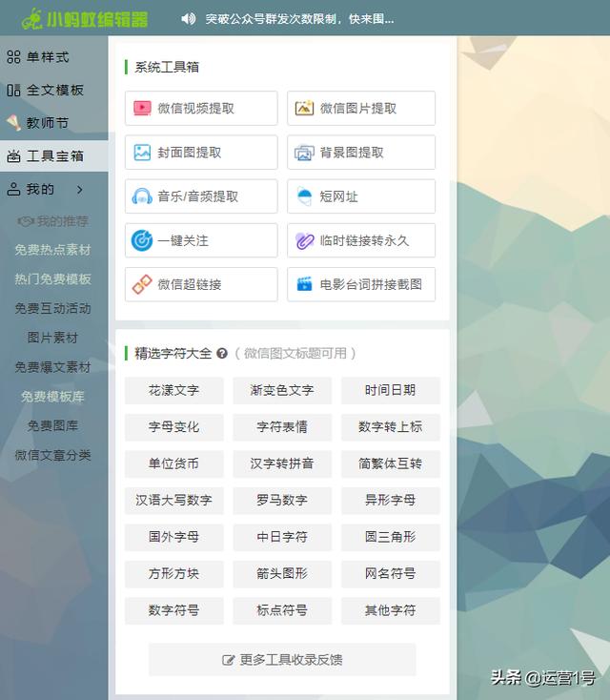Choose 字符表情 characters
This screenshot has height=700, width=610.
pos(282,427)
